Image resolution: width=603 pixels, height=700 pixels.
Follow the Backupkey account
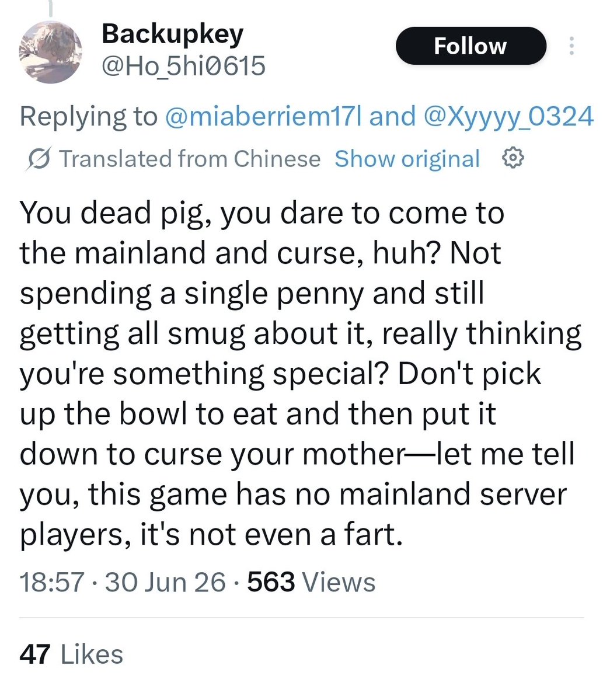(470, 46)
